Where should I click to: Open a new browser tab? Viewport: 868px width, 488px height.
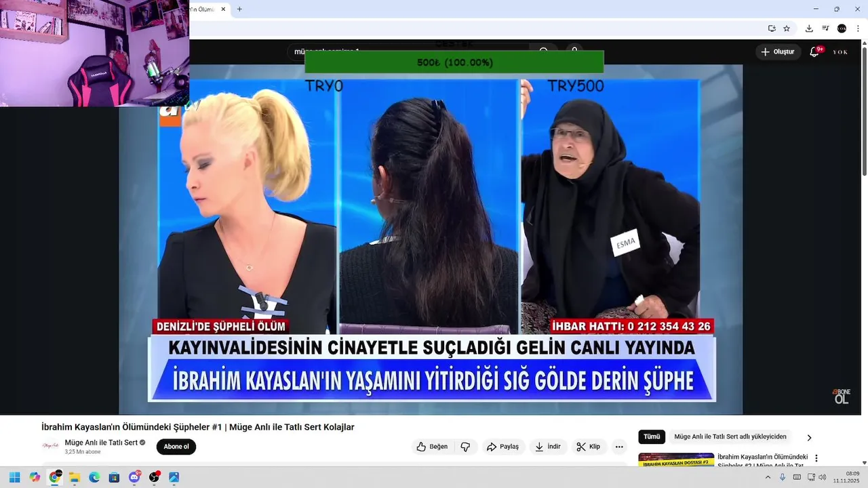pyautogui.click(x=239, y=9)
